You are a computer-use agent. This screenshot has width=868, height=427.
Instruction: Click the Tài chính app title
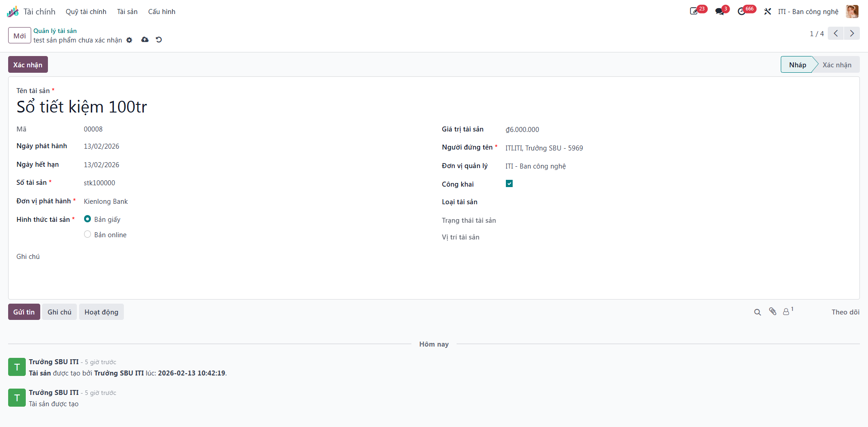pos(39,12)
